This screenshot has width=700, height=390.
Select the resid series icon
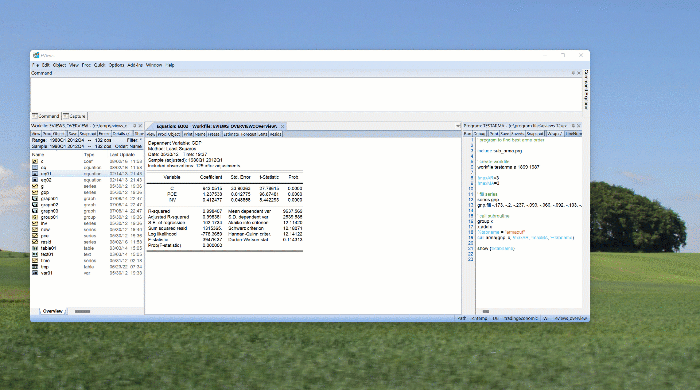[x=35, y=242]
